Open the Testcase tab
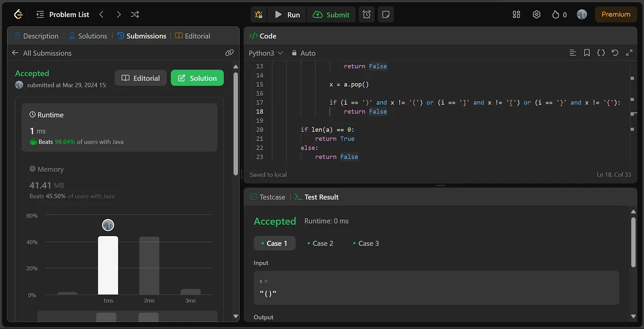The width and height of the screenshot is (644, 329). pyautogui.click(x=268, y=197)
